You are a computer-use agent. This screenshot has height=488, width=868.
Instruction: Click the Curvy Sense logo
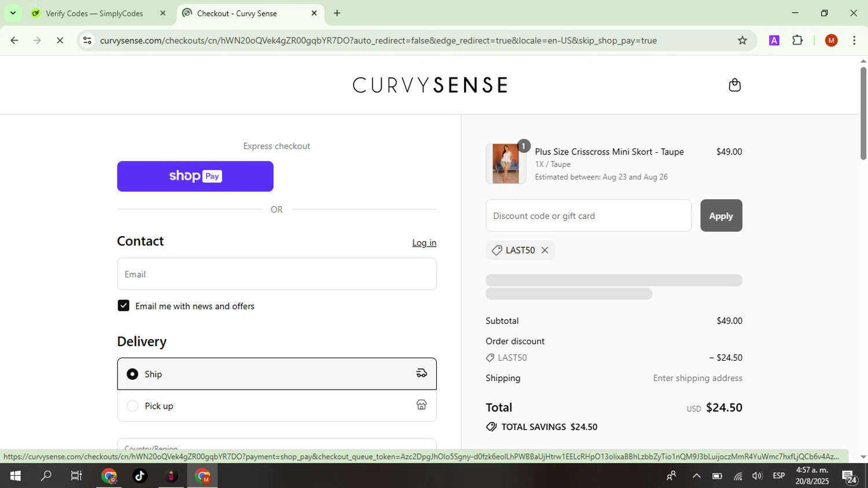tap(430, 85)
